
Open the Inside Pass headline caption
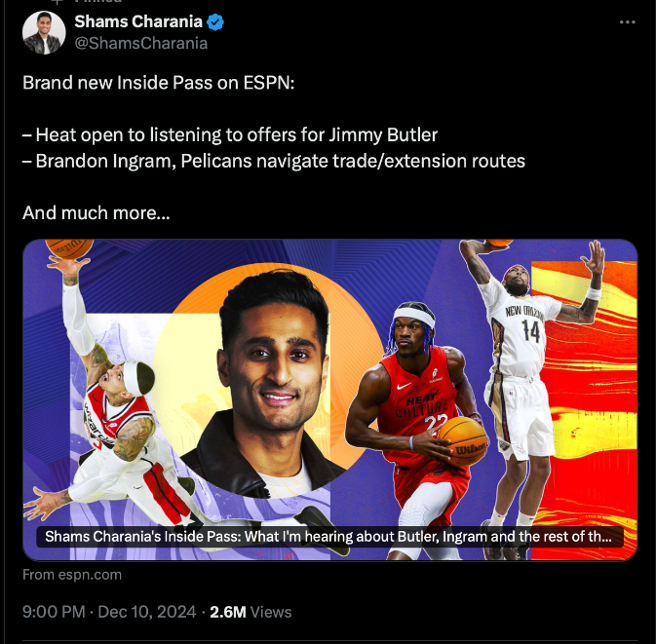[x=329, y=537]
